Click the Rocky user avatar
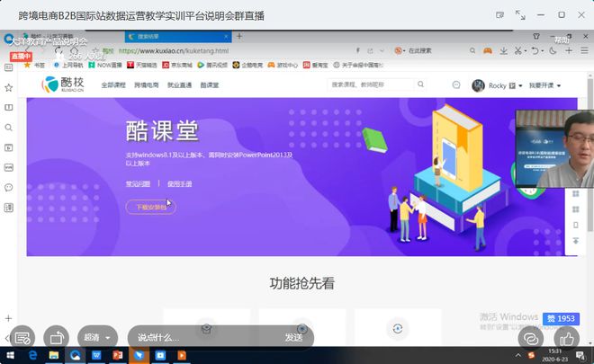 click(x=478, y=85)
